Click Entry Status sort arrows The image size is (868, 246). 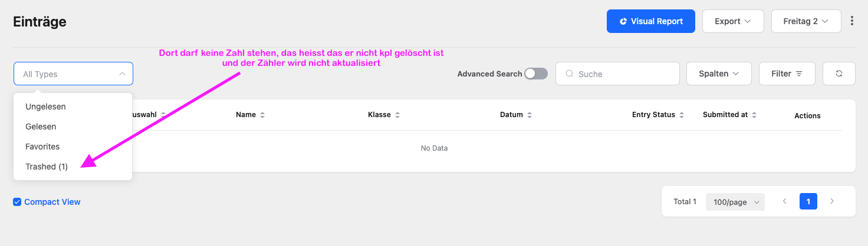click(x=682, y=115)
